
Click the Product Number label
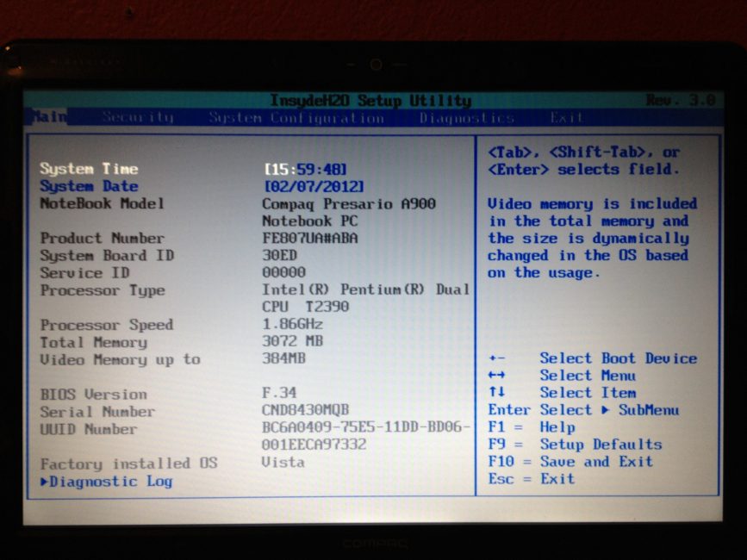click(102, 238)
